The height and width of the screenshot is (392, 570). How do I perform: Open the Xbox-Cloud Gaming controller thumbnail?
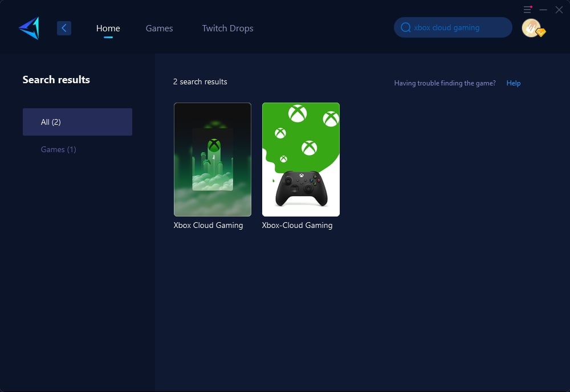coord(301,160)
